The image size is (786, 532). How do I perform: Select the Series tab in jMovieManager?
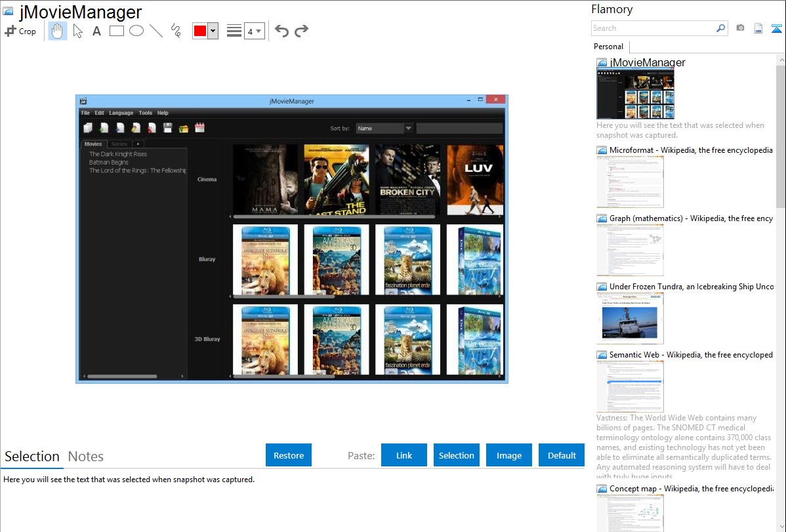(119, 144)
